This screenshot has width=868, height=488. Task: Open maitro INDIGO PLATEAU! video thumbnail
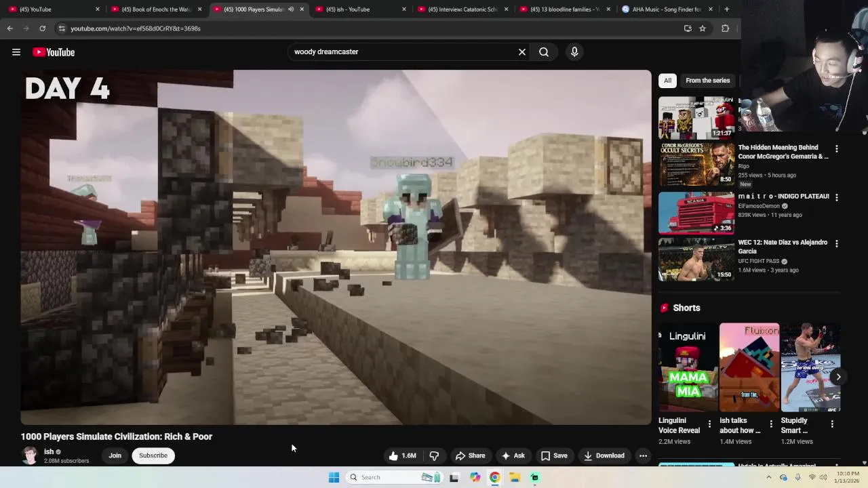click(696, 212)
